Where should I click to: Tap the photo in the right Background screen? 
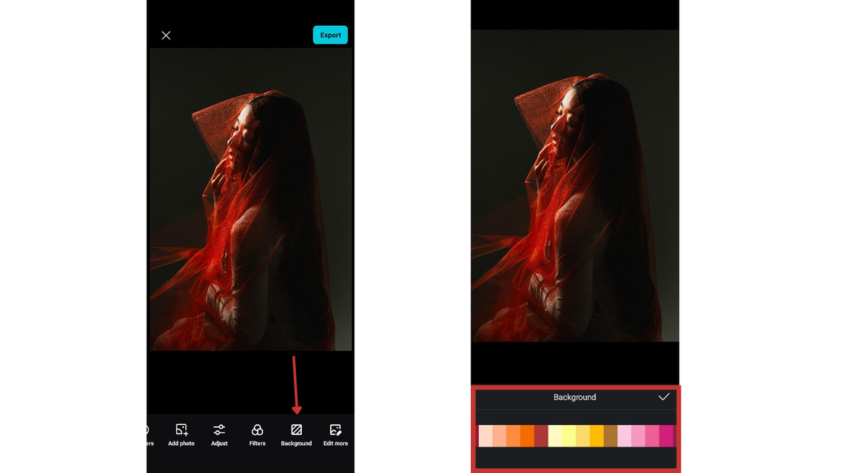tap(575, 186)
